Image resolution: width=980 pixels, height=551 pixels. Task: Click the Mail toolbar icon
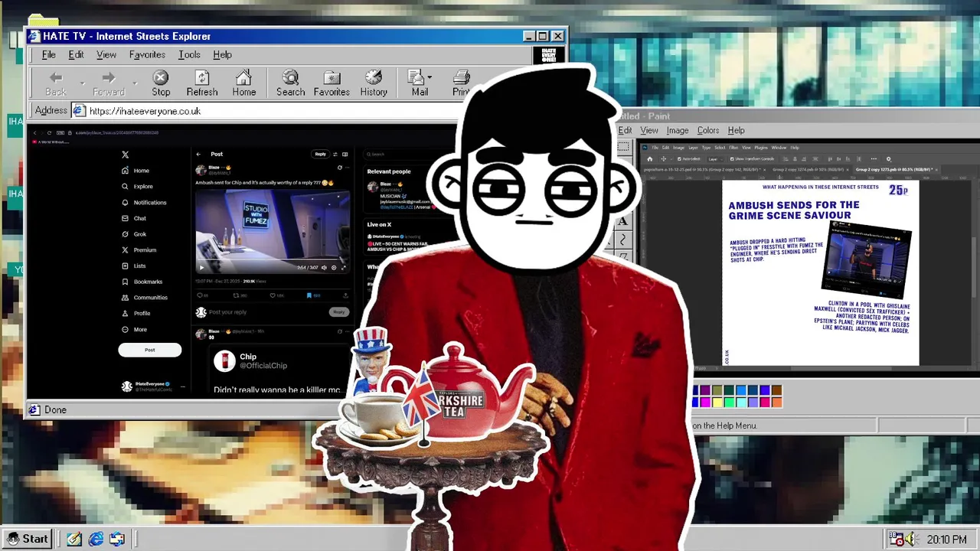[416, 78]
